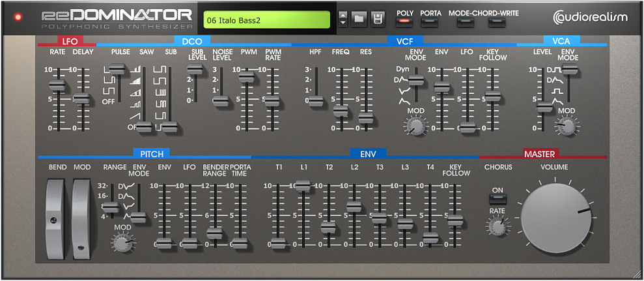This screenshot has width=644, height=281.
Task: Click the VCA MOD knob
Action: (567, 126)
